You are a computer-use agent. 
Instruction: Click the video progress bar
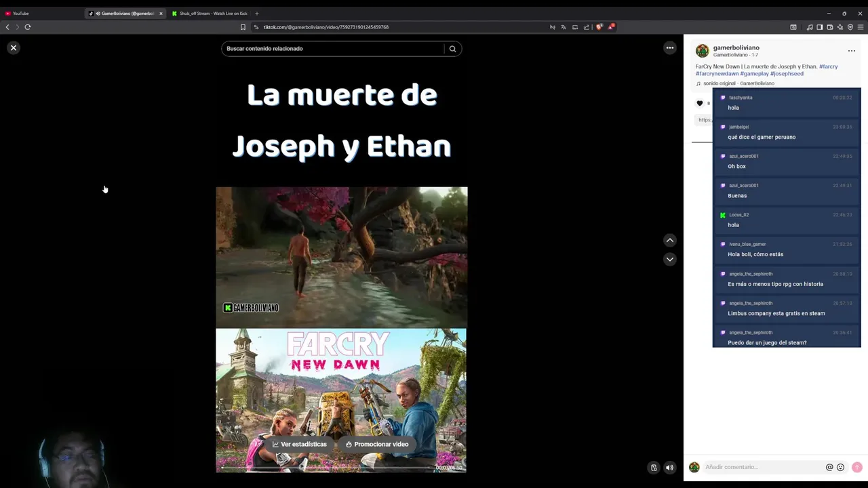coord(325,467)
